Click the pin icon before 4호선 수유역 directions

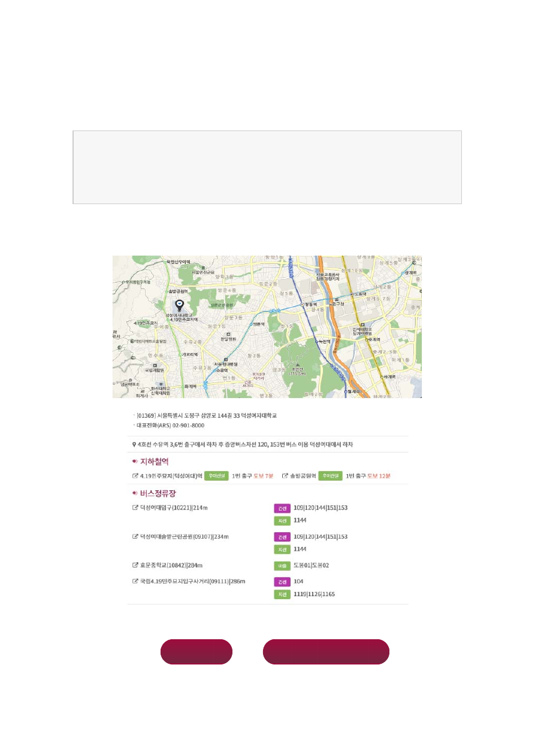click(x=134, y=445)
